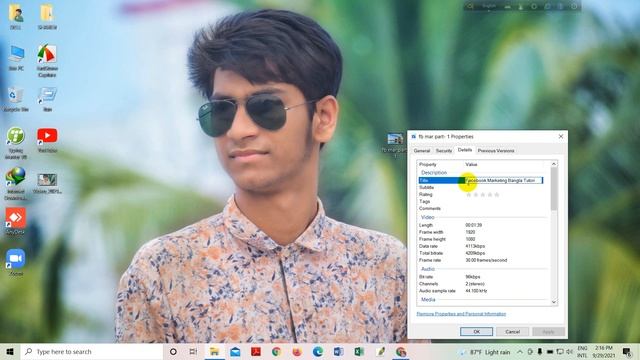Click OK in Properties dialog

476,331
